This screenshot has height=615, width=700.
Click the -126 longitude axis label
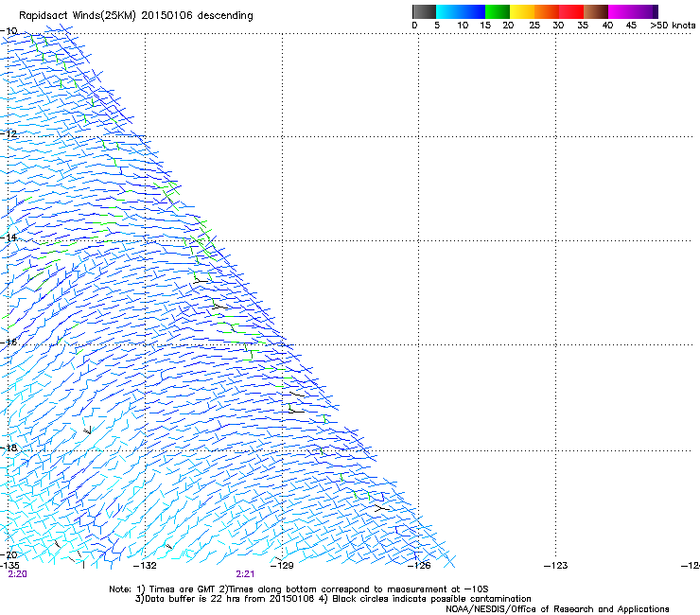419,566
